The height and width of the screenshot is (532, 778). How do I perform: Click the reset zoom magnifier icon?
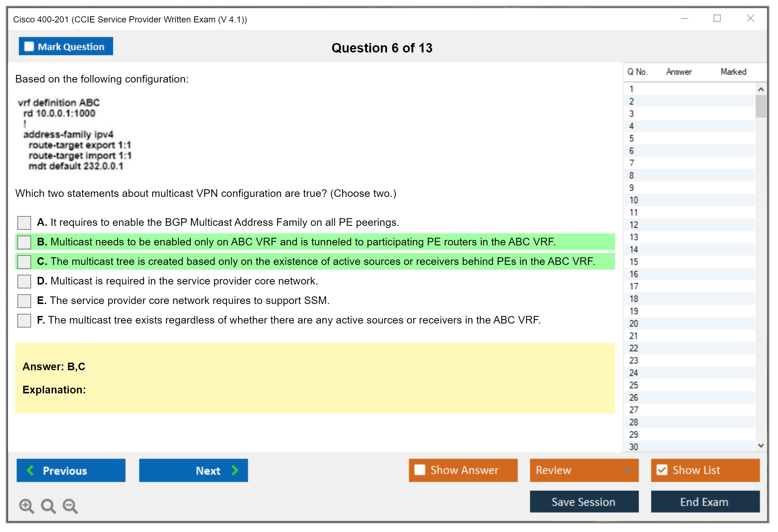pos(48,506)
